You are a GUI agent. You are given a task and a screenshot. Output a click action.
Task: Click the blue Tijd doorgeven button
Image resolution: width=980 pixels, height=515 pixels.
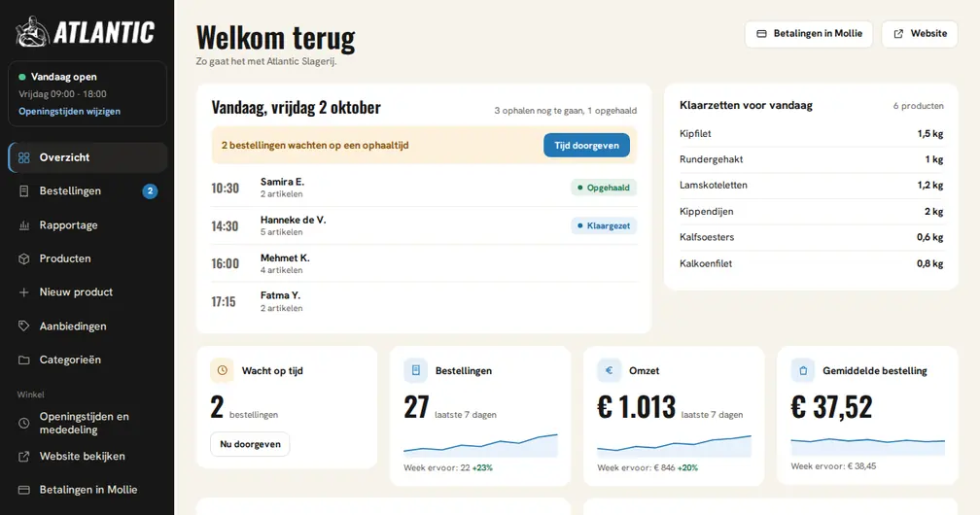586,146
